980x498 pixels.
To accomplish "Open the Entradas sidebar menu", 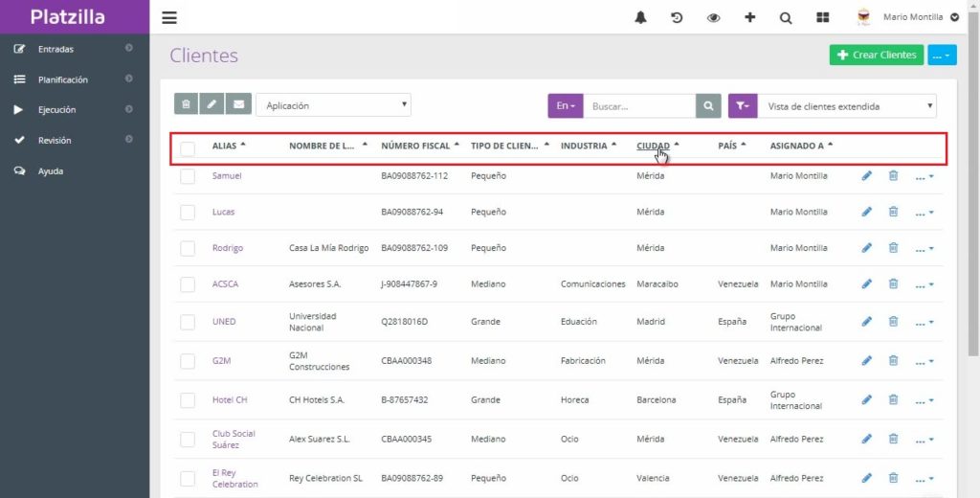I will pos(75,49).
